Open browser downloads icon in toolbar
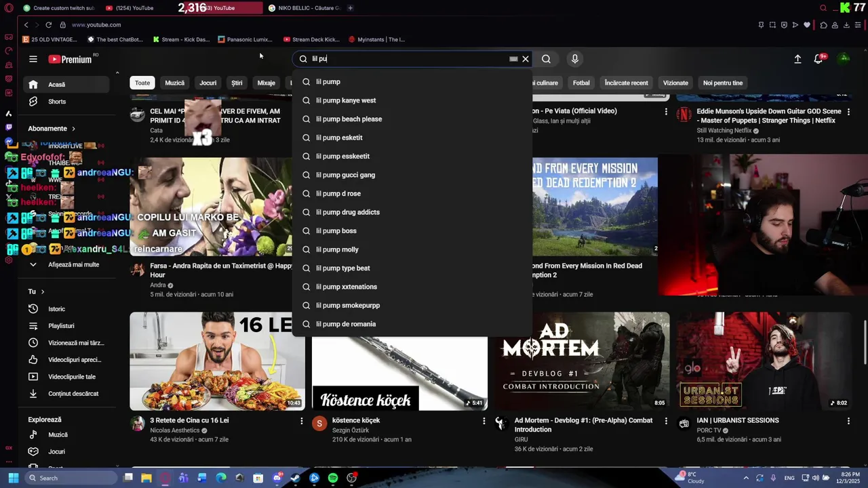868x488 pixels. click(x=846, y=25)
